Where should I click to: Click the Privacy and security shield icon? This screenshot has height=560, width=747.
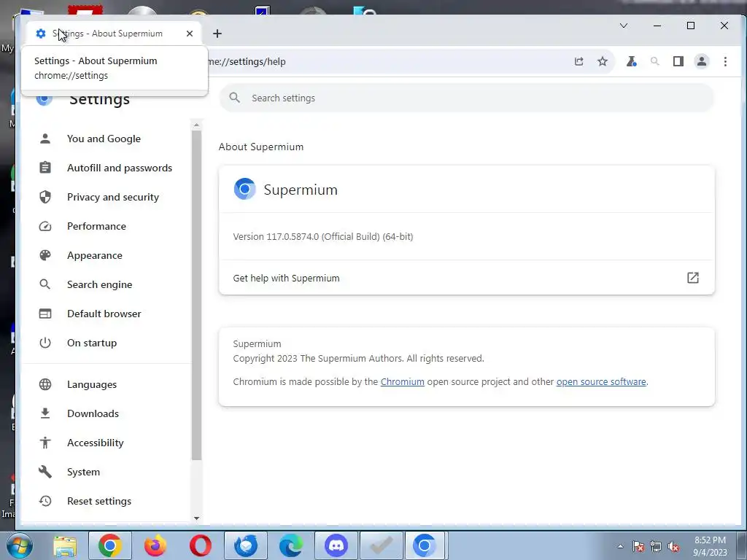45,197
